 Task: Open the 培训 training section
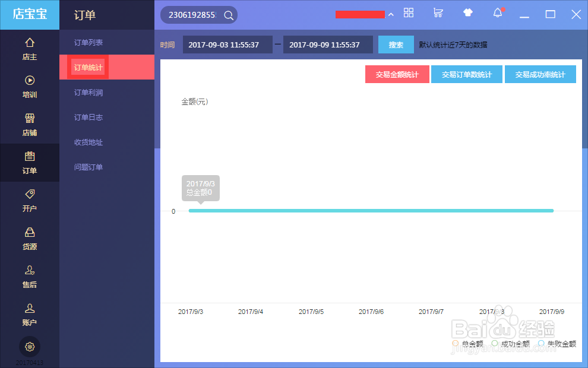tap(30, 87)
